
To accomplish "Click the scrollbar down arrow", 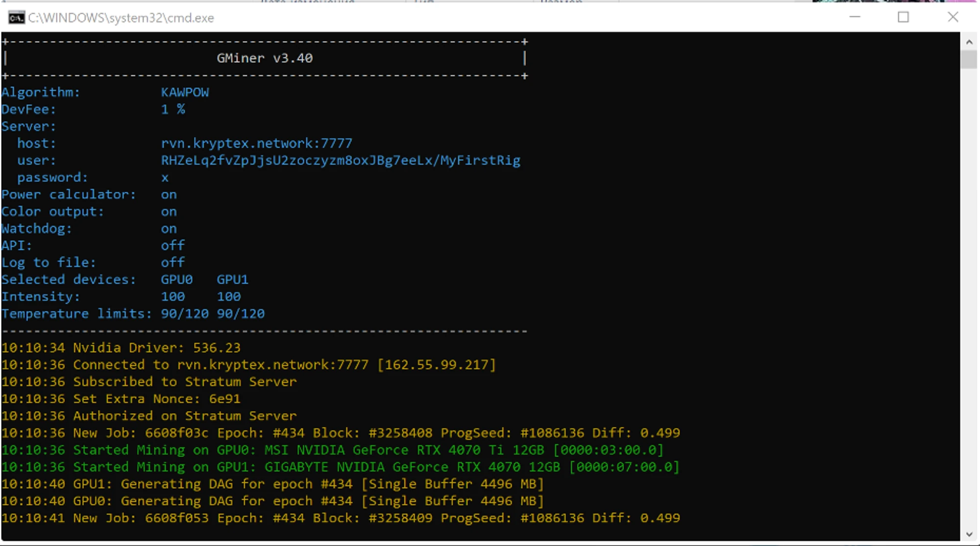I will (969, 534).
